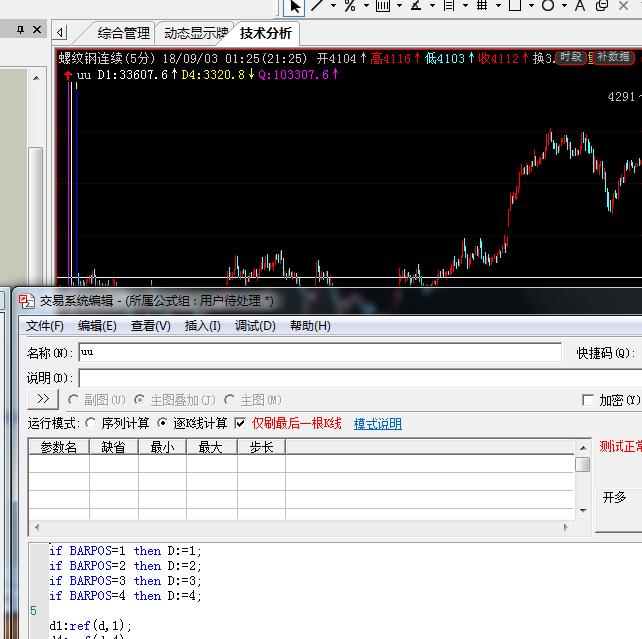Click parameter table horizontal scroll left arrow
642x639 pixels.
point(37,527)
